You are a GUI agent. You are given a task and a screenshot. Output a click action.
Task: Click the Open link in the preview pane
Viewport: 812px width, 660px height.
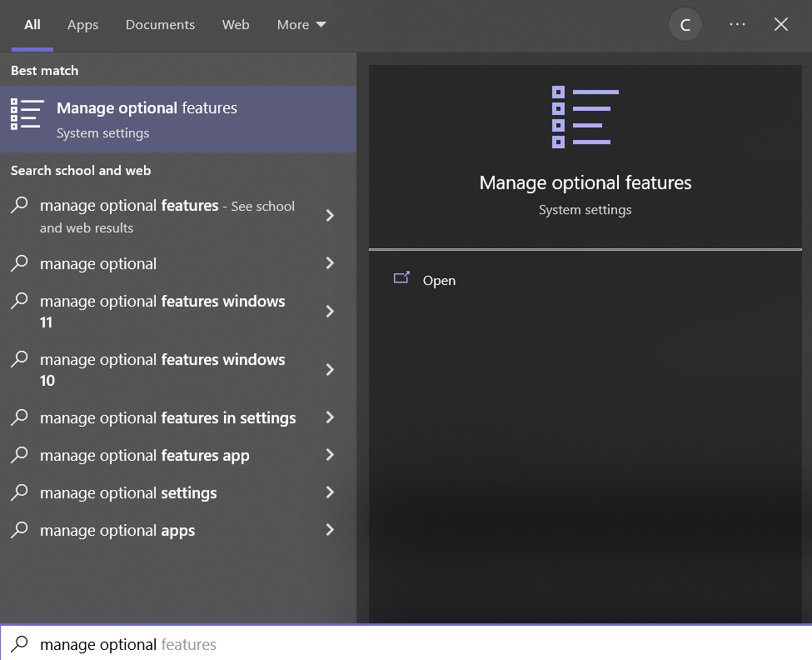point(439,280)
